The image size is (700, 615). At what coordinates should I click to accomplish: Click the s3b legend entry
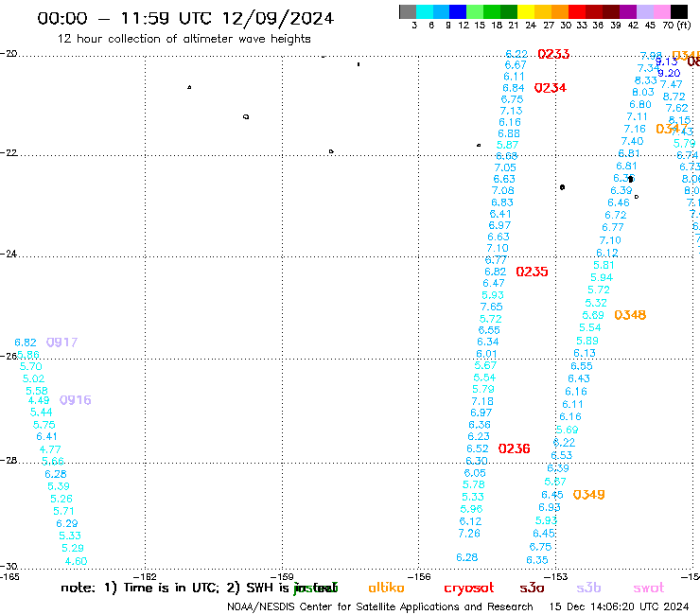pyautogui.click(x=588, y=588)
